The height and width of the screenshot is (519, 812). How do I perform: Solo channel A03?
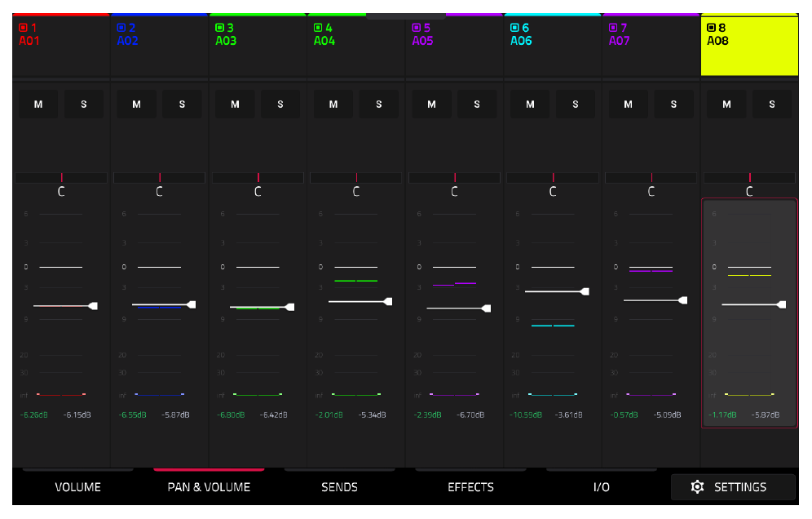tap(280, 104)
